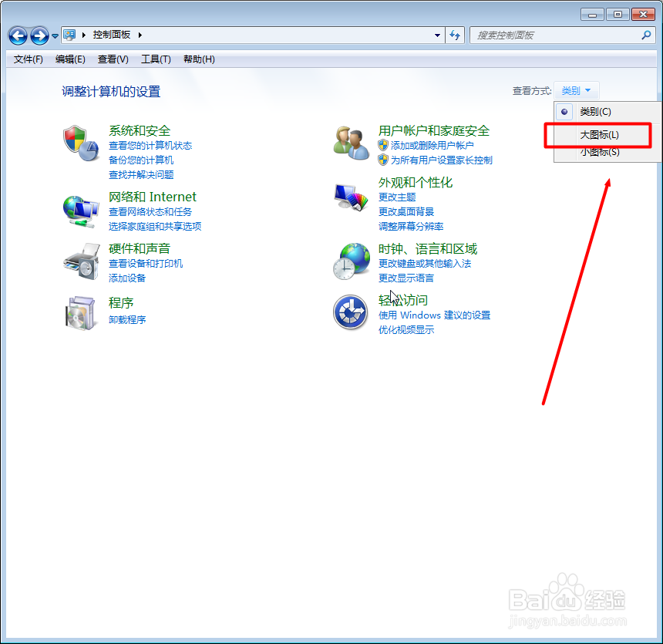Open 添加设备 link

point(127,278)
